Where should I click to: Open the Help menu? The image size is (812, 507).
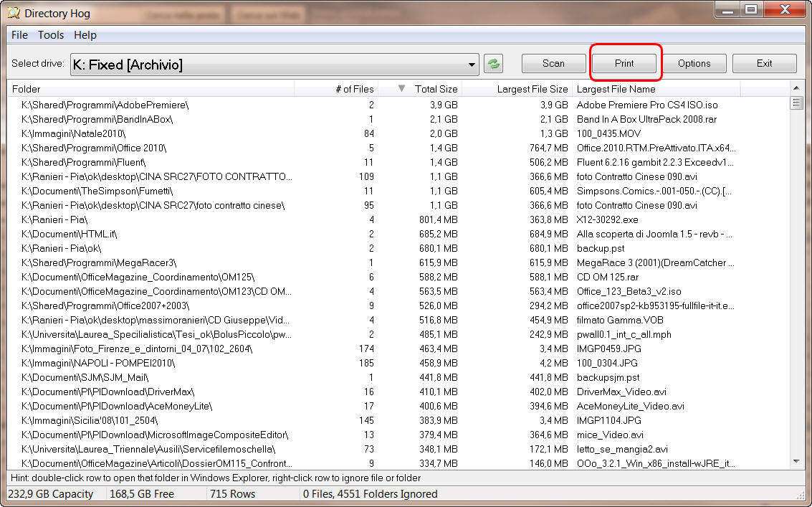click(85, 34)
